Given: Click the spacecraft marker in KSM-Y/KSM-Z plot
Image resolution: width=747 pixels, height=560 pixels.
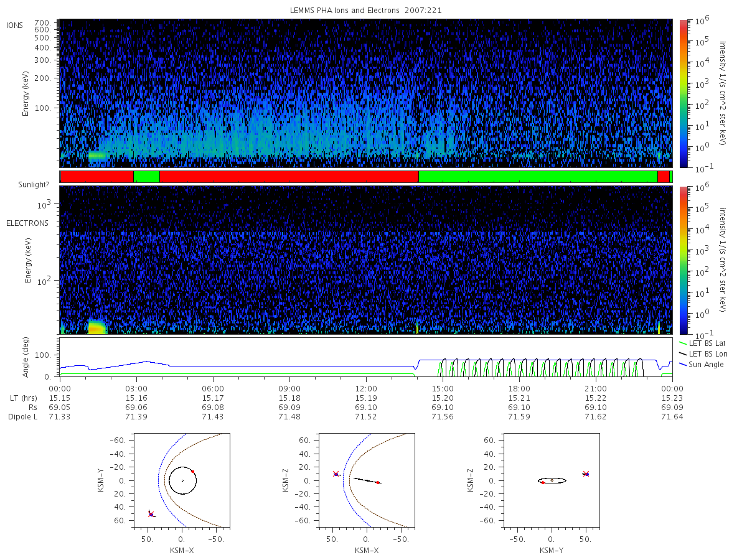Looking at the screenshot, I should [x=586, y=474].
